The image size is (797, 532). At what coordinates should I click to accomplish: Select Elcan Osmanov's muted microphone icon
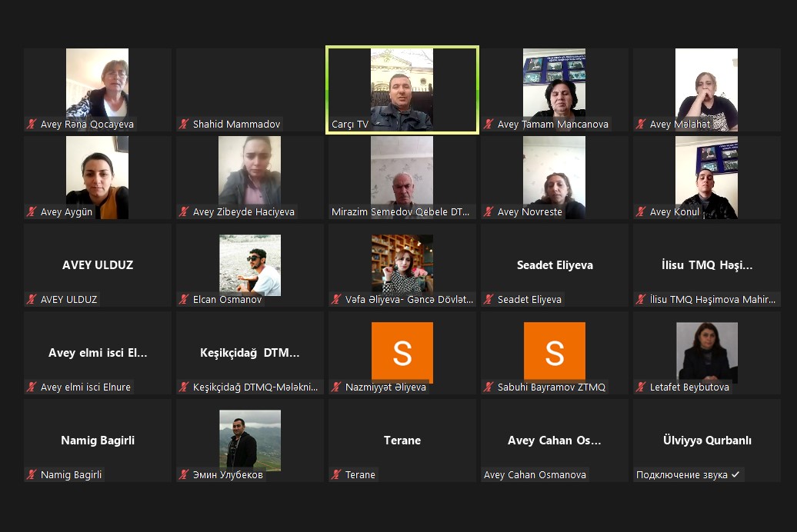click(185, 299)
